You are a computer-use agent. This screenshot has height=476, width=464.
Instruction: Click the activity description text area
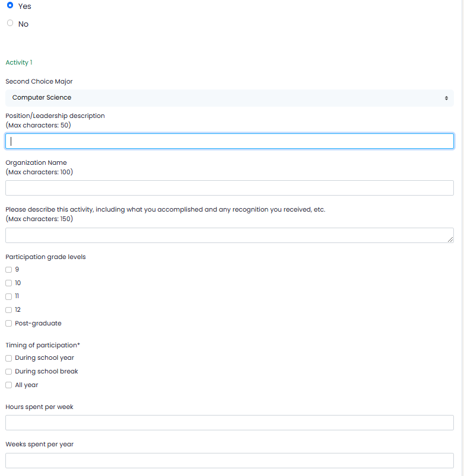tap(230, 235)
